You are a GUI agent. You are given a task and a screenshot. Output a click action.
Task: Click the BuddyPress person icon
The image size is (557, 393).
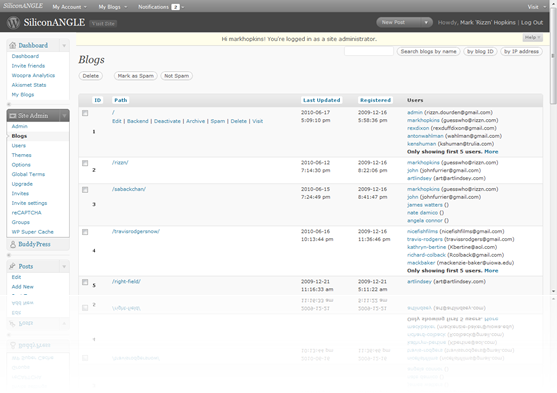[13, 244]
